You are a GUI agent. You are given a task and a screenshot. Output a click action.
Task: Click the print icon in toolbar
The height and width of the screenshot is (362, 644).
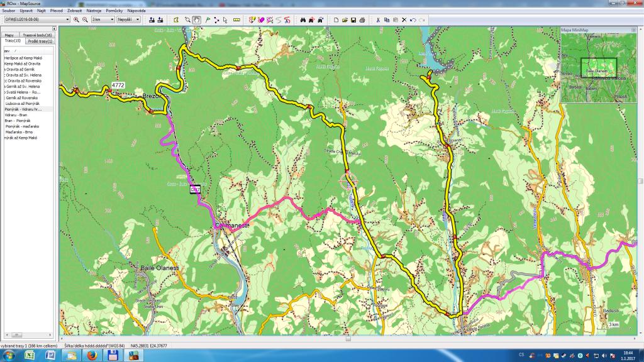point(362,19)
